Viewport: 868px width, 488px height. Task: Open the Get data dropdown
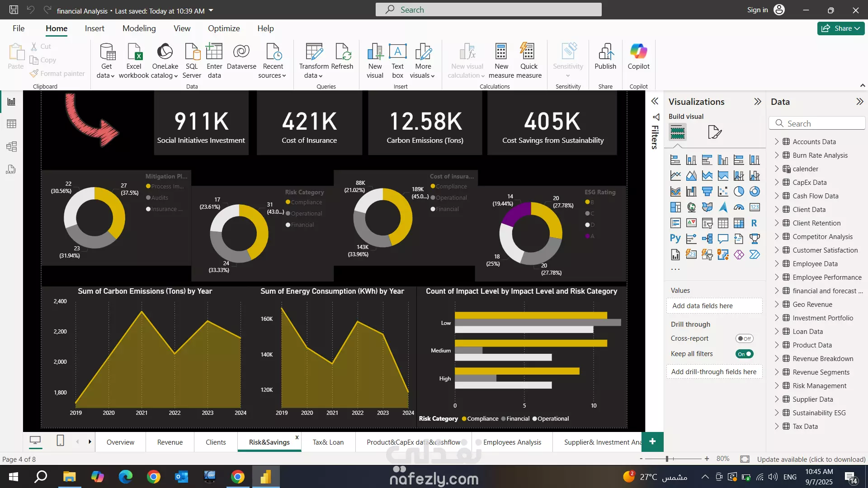coord(106,75)
